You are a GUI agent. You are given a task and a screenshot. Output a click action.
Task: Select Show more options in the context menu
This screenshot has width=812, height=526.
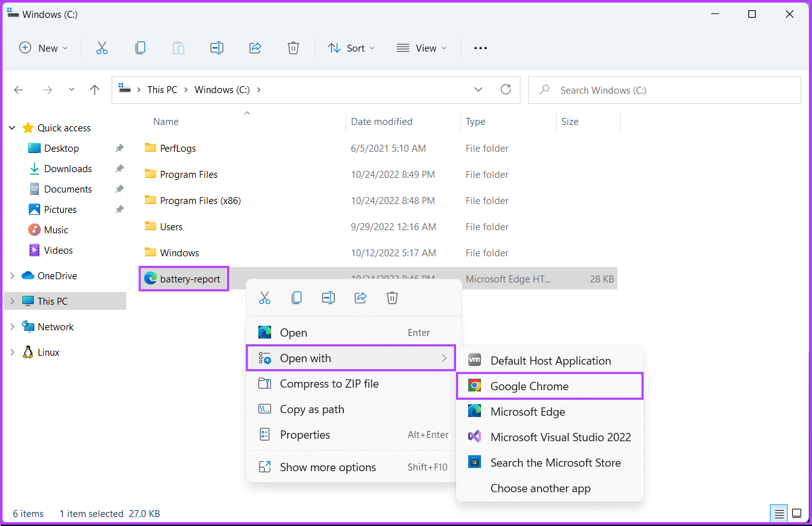[328, 467]
